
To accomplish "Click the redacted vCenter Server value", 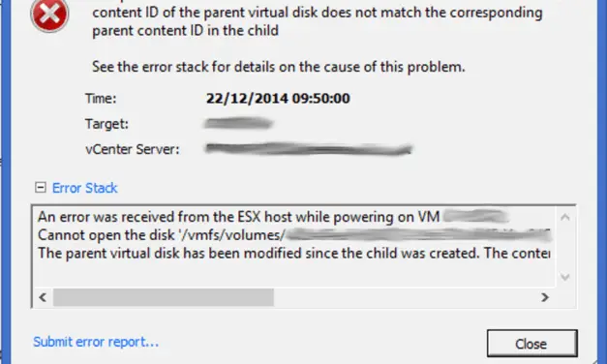I will 309,149.
